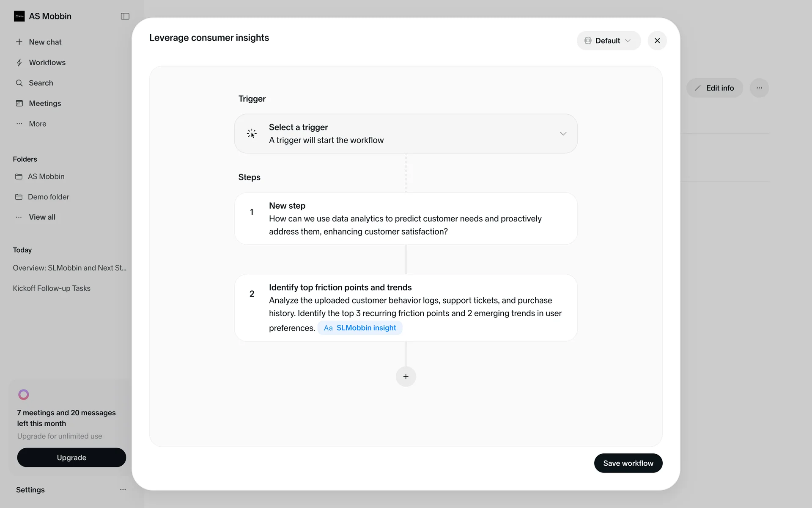The image size is (812, 508).
Task: Click the New chat plus icon
Action: (19, 42)
